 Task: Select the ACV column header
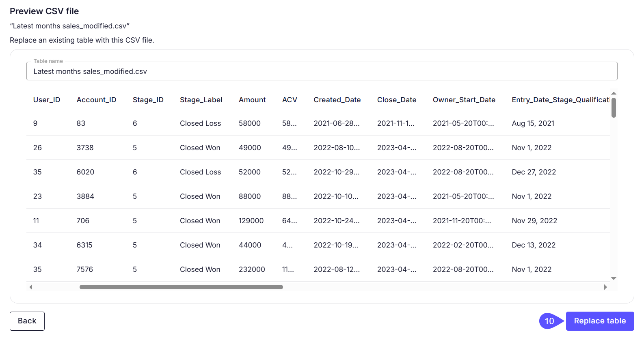point(290,100)
